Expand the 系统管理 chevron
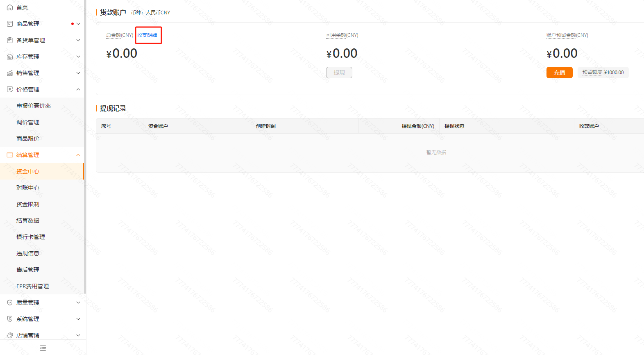The height and width of the screenshot is (355, 644). [78, 319]
